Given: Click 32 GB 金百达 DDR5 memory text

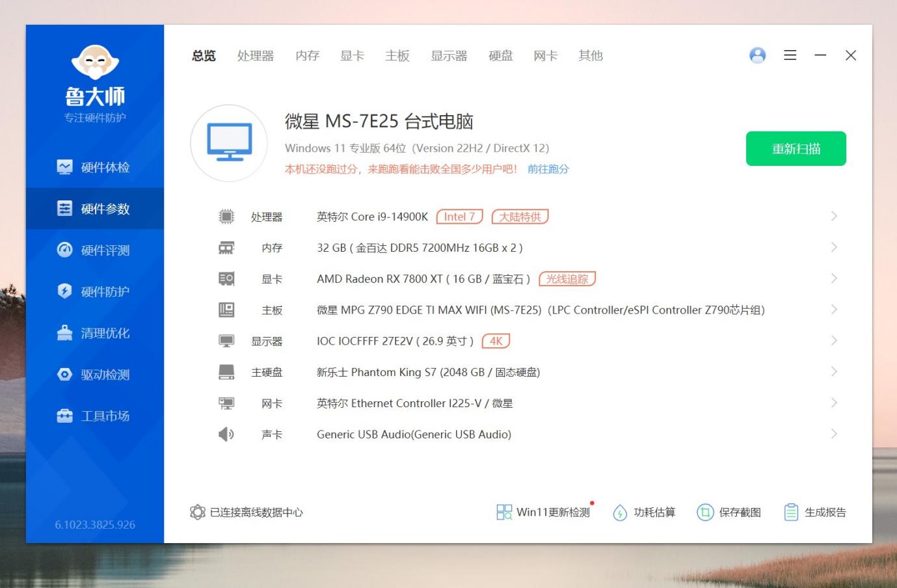Looking at the screenshot, I should pos(420,248).
